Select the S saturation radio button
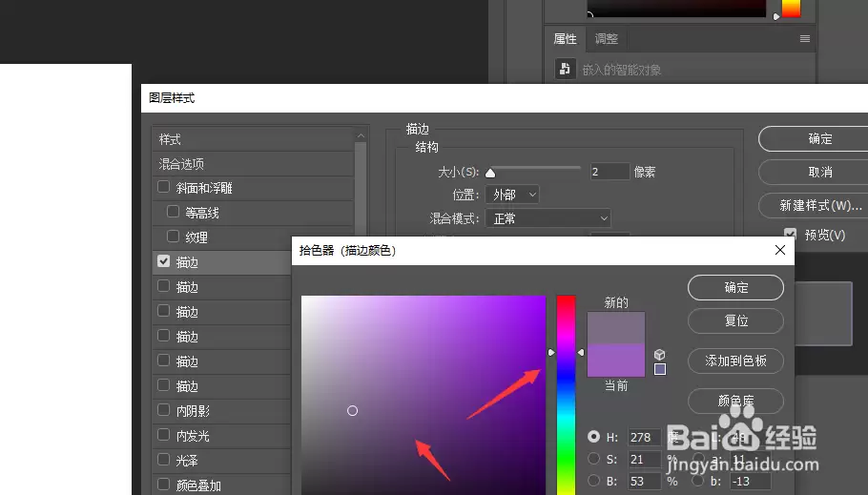This screenshot has width=868, height=495. click(x=593, y=459)
